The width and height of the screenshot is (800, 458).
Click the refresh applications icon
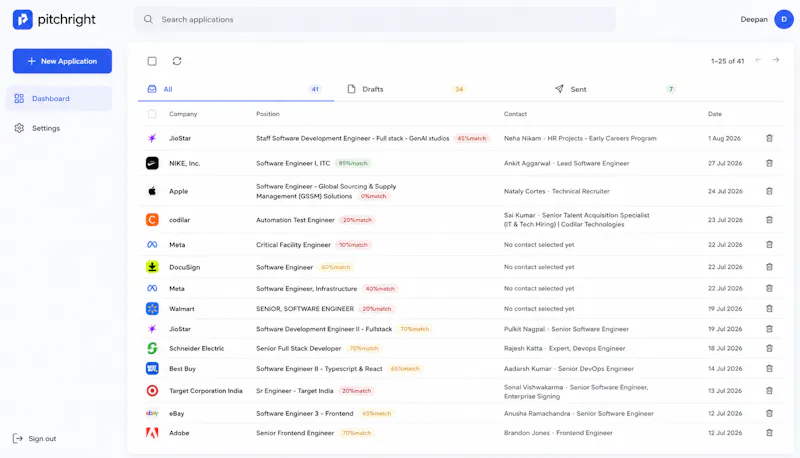click(177, 61)
